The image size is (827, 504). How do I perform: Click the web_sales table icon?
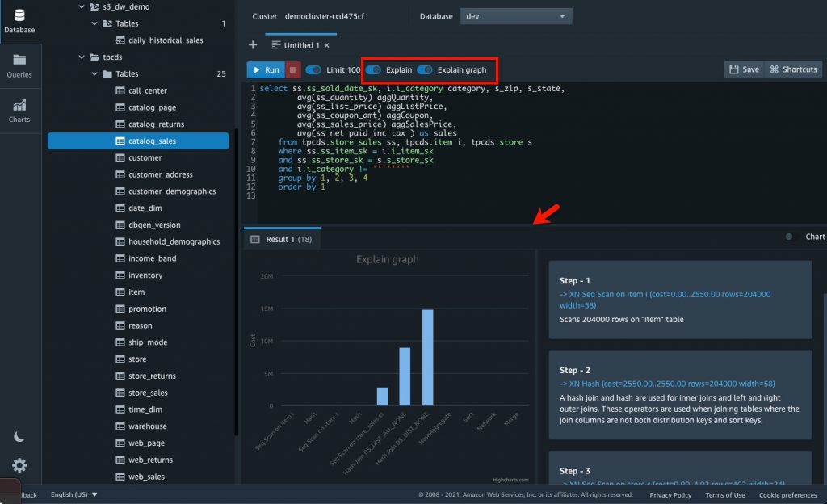pos(120,477)
